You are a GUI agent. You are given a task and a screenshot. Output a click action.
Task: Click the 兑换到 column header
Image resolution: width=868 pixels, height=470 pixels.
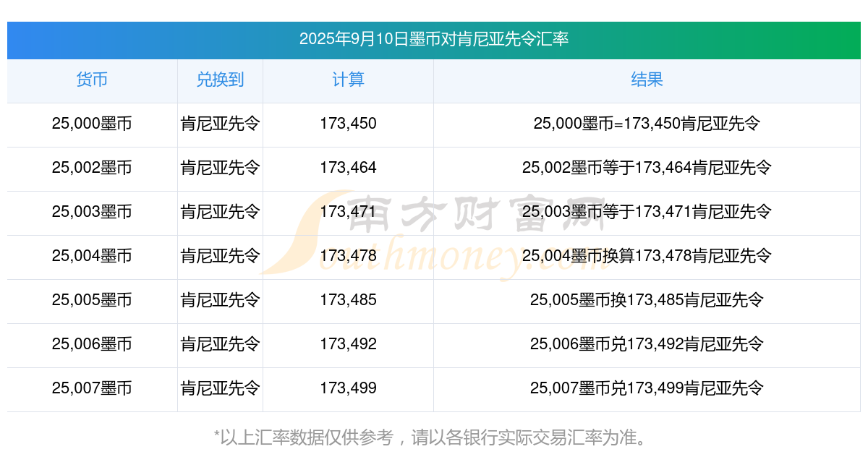pos(220,80)
